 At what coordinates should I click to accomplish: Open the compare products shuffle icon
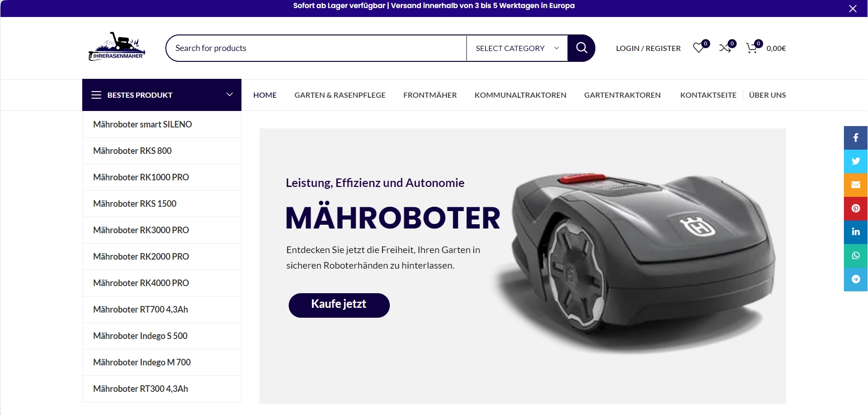(x=725, y=48)
